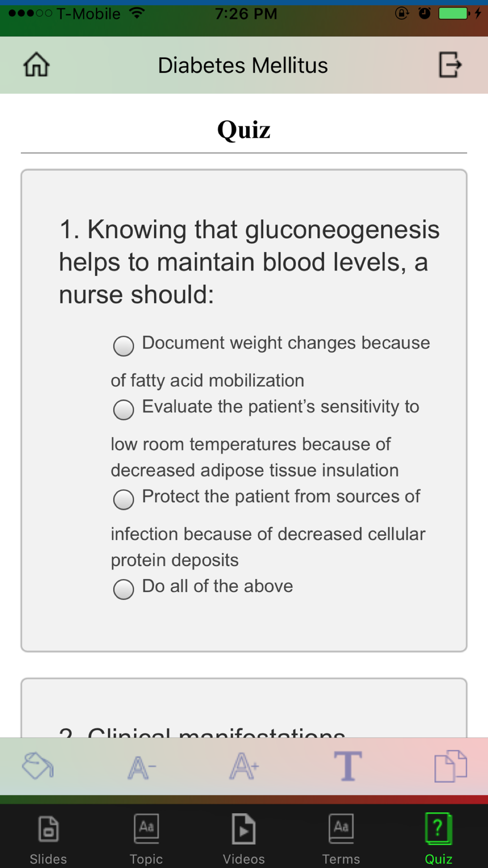Tap the battery indicator in status bar
The height and width of the screenshot is (868, 488).
click(x=454, y=13)
